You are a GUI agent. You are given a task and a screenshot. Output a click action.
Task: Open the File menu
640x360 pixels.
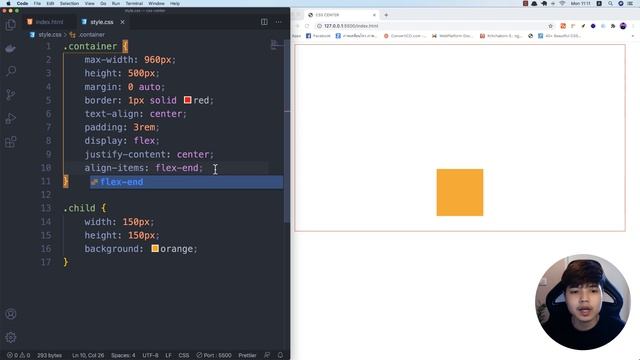click(37, 3)
